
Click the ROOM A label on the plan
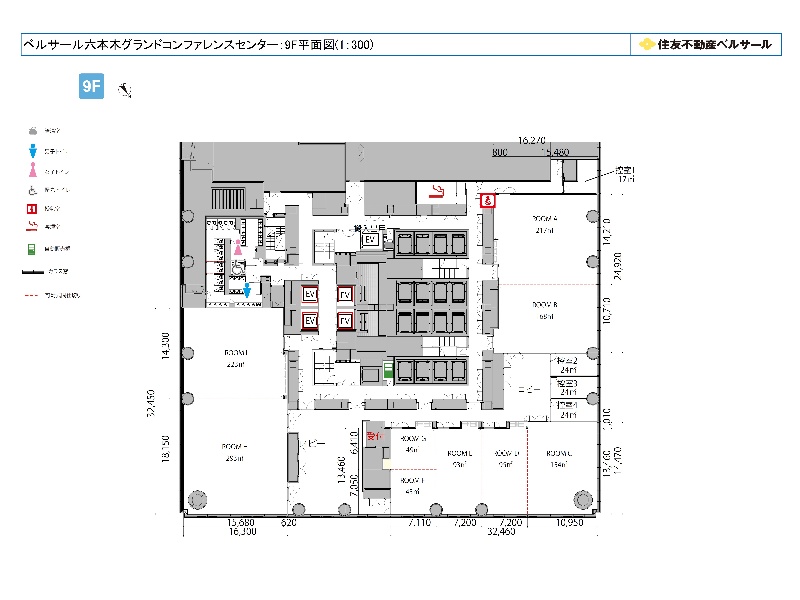545,218
